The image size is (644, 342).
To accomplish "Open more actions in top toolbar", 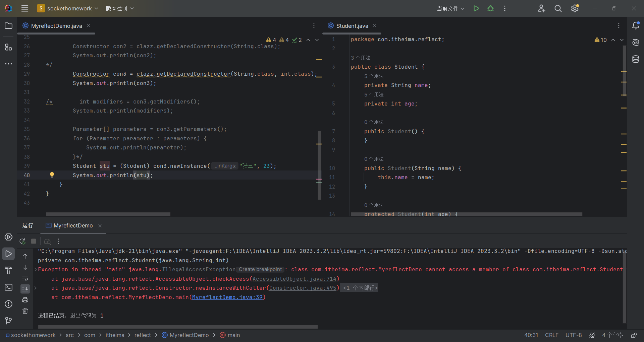I will tap(505, 8).
